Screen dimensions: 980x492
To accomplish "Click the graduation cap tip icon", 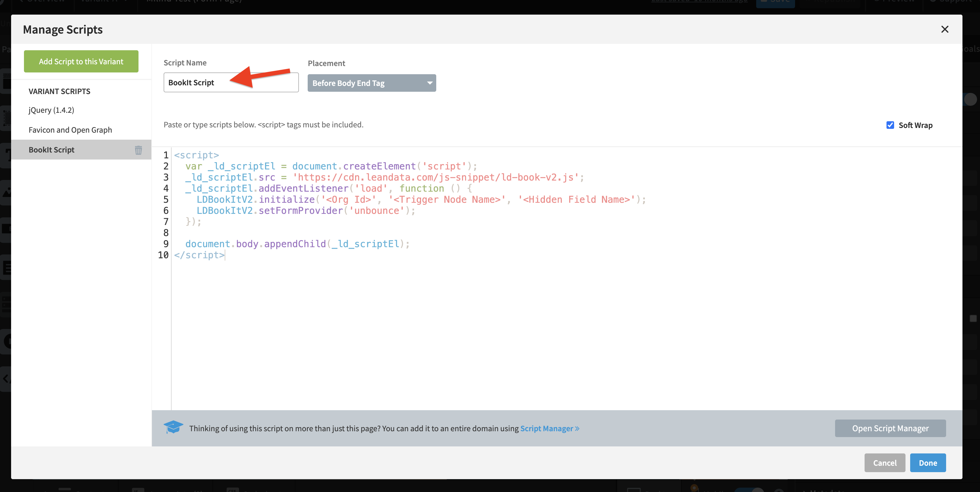I will [x=174, y=427].
